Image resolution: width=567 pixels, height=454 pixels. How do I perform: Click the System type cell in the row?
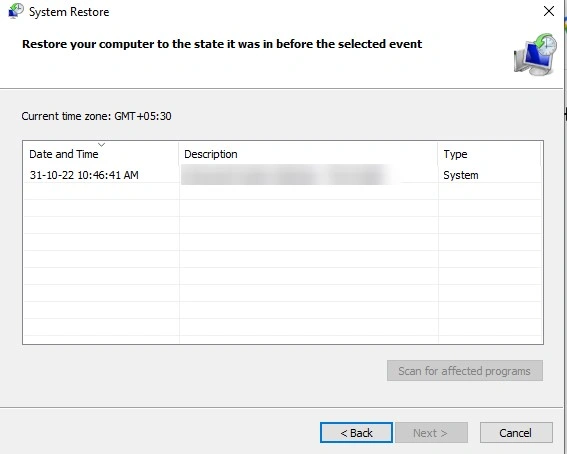461,175
